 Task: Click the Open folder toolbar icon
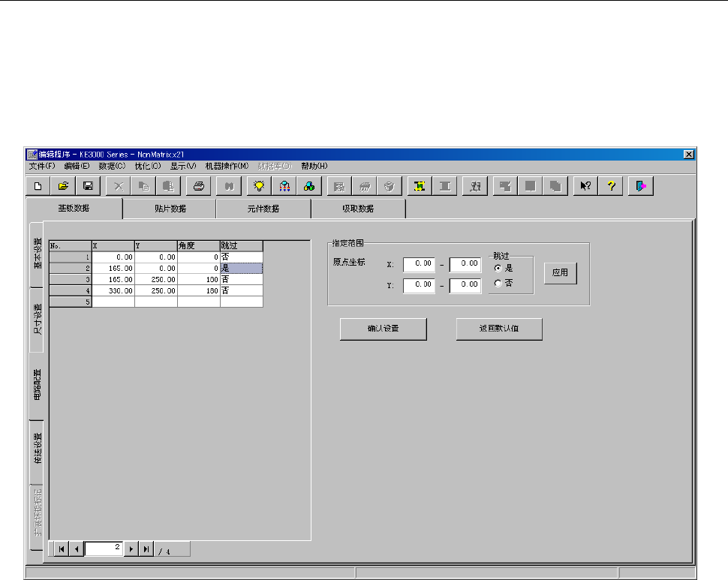click(x=63, y=185)
